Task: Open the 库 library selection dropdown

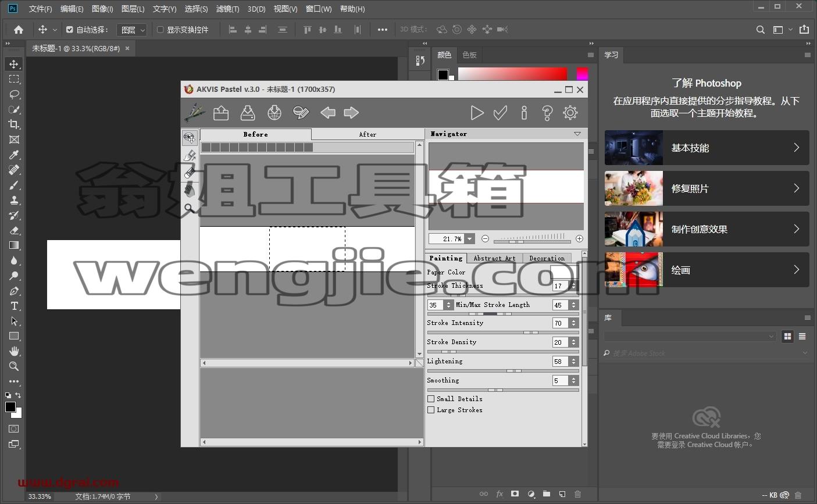Action: (690, 336)
